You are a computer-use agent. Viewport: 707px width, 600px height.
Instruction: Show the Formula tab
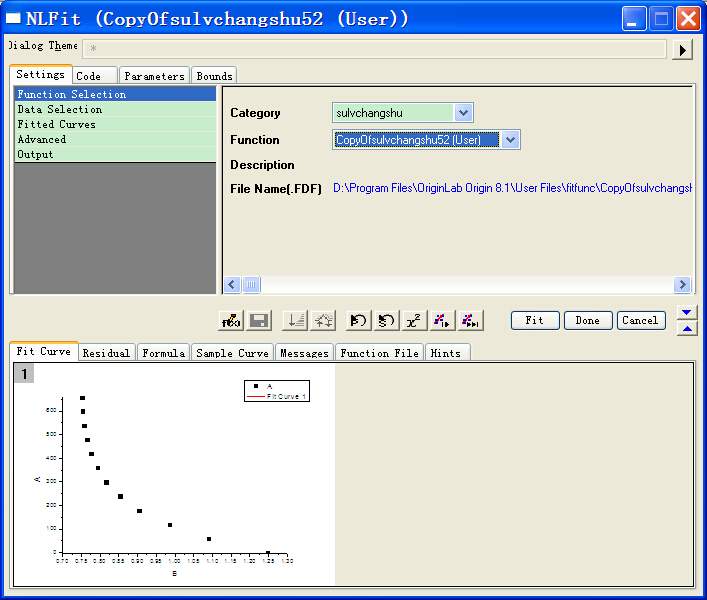[x=163, y=353]
